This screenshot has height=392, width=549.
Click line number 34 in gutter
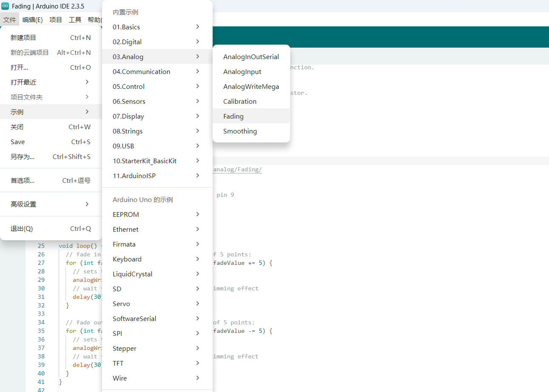41,322
